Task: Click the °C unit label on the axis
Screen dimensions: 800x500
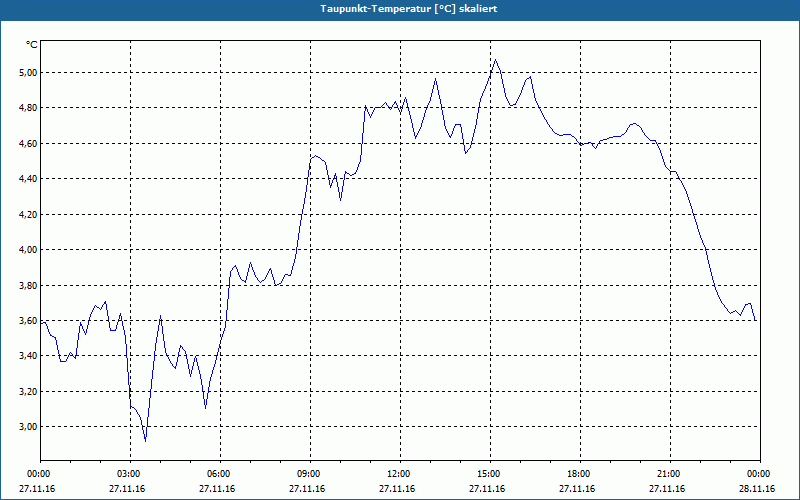Action: click(x=32, y=45)
